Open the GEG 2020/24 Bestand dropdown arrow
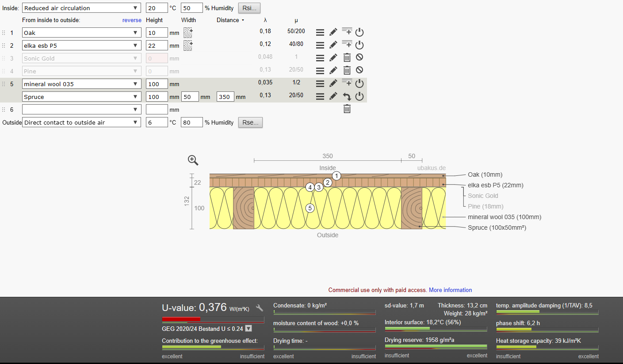The width and height of the screenshot is (623, 364). coord(248,328)
